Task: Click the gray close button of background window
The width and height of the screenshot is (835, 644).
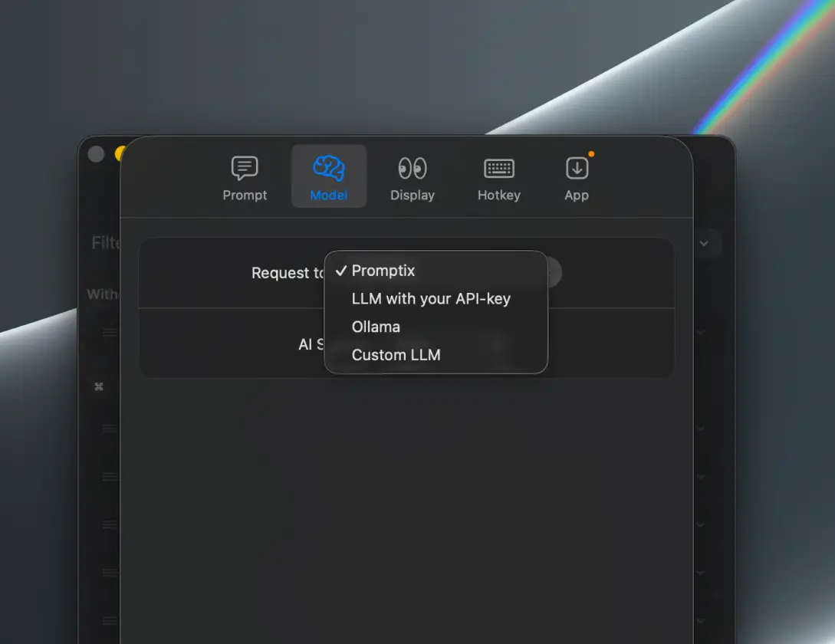Action: coord(96,154)
